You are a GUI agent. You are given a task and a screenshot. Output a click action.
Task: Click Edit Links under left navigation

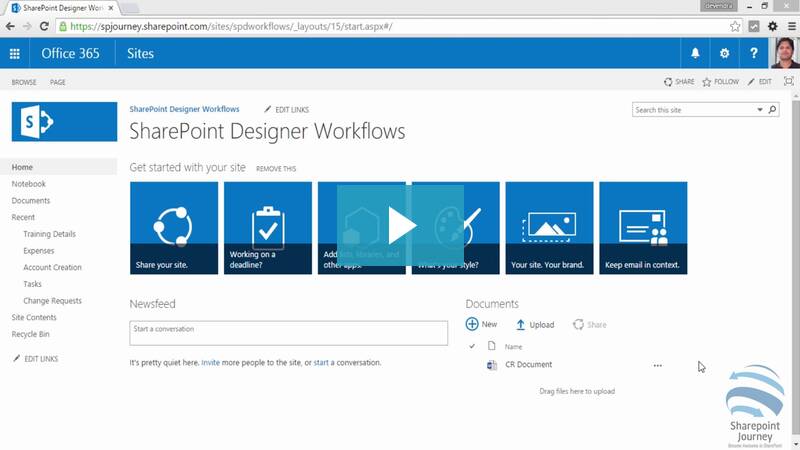(36, 359)
